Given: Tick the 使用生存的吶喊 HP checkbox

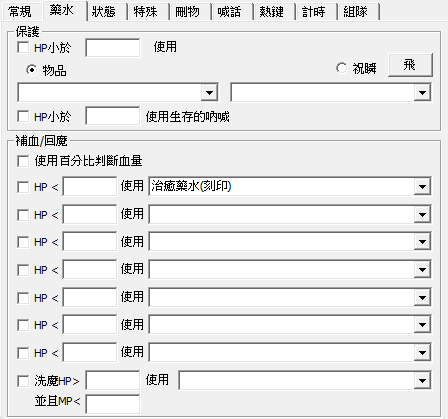Looking at the screenshot, I should coord(23,117).
